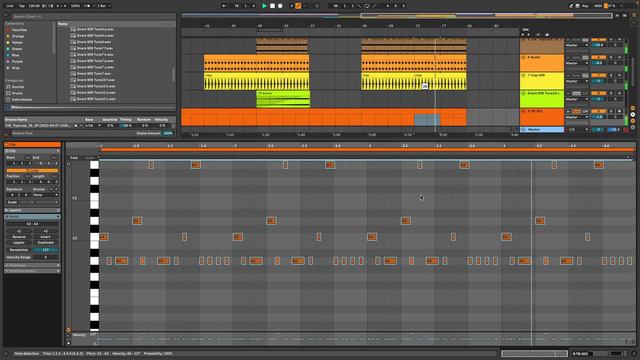Click the white circular icon in right edge strip
Image resolution: width=640 pixels, height=360 pixels.
[633, 115]
